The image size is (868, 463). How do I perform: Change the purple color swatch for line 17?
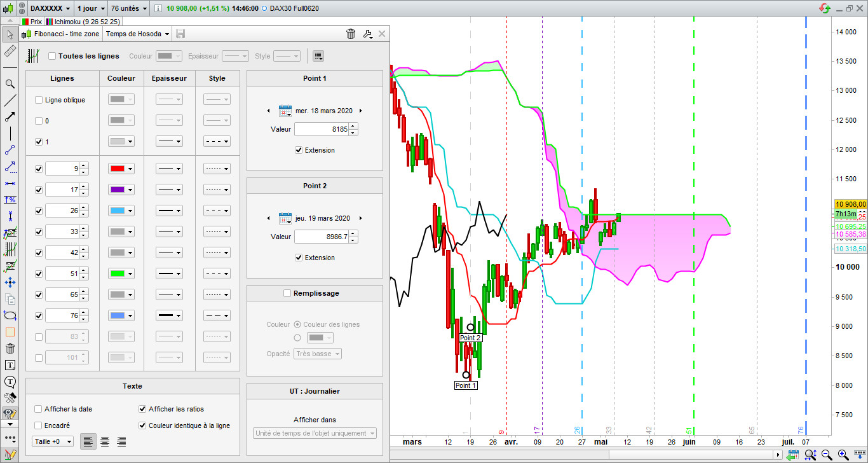121,190
